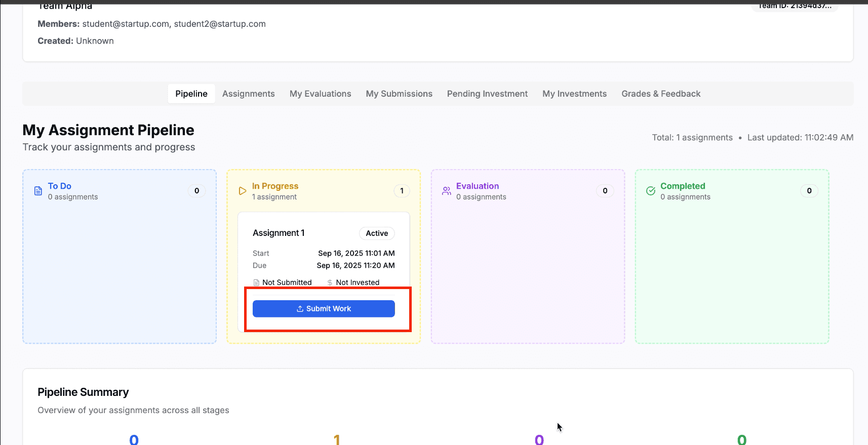Viewport: 868px width, 445px height.
Task: Click the To Do document icon
Action: click(38, 191)
